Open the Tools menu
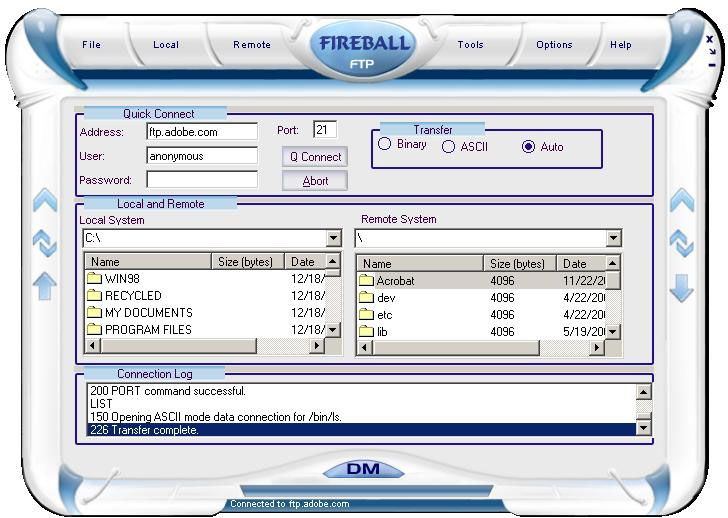The image size is (728, 518). coord(470,45)
